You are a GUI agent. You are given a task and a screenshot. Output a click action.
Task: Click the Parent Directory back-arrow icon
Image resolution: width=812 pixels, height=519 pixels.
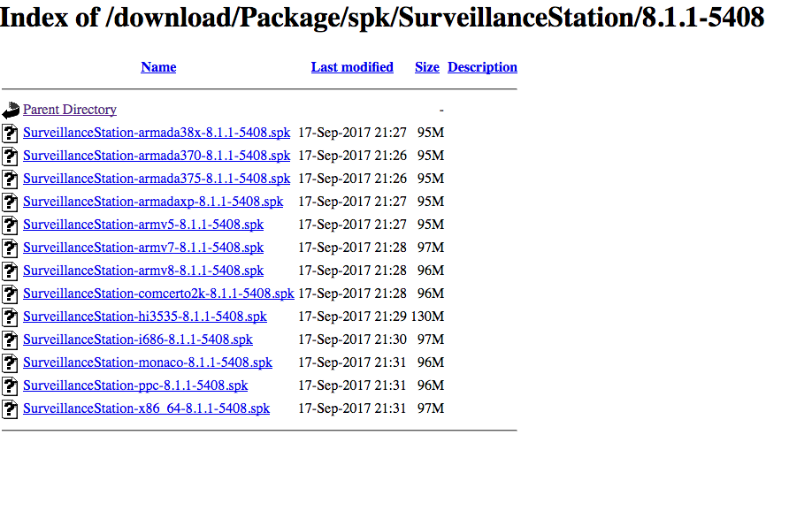tap(11, 111)
